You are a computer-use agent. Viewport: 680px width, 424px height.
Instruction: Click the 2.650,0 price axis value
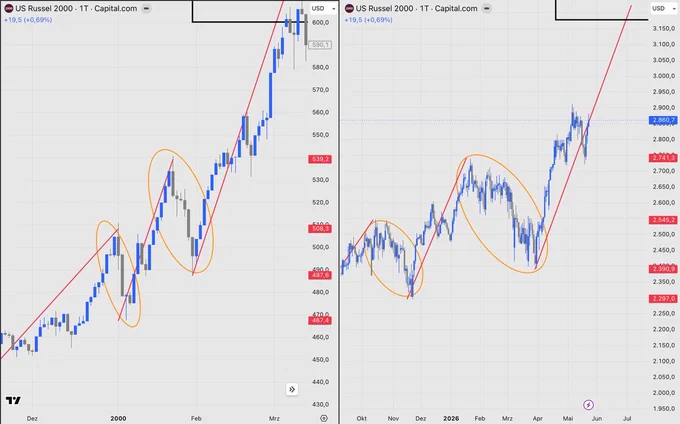[x=664, y=187]
